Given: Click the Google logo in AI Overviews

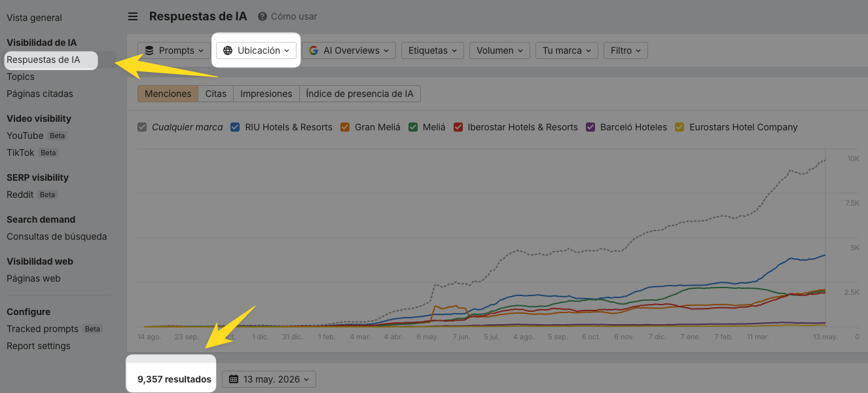Looking at the screenshot, I should pos(314,50).
